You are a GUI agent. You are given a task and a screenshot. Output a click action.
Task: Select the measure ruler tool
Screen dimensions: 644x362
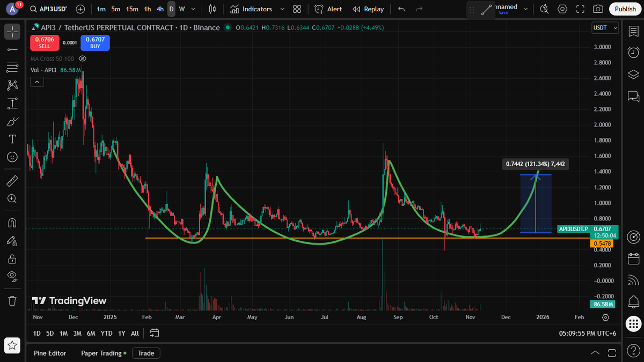point(12,180)
